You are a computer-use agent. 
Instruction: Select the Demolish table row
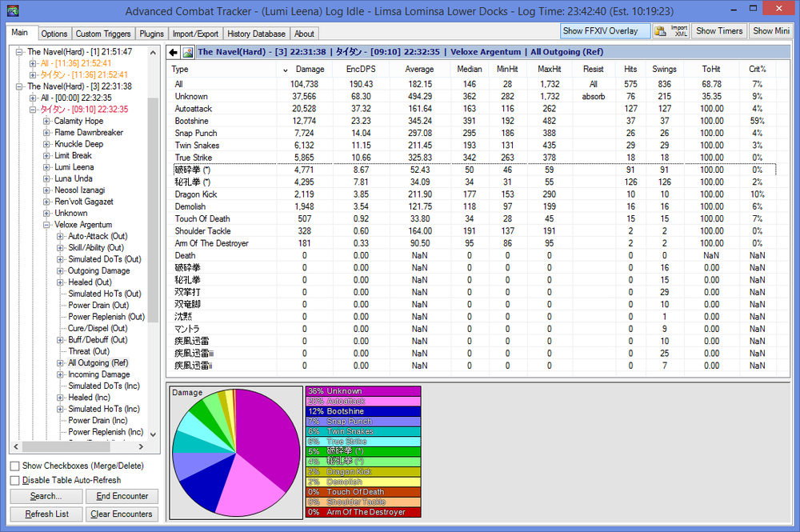(x=474, y=206)
